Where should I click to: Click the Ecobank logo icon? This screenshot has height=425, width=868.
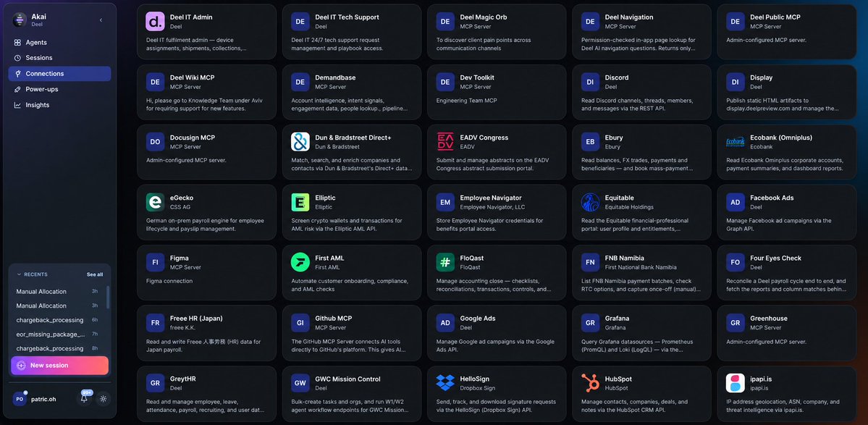coord(736,142)
